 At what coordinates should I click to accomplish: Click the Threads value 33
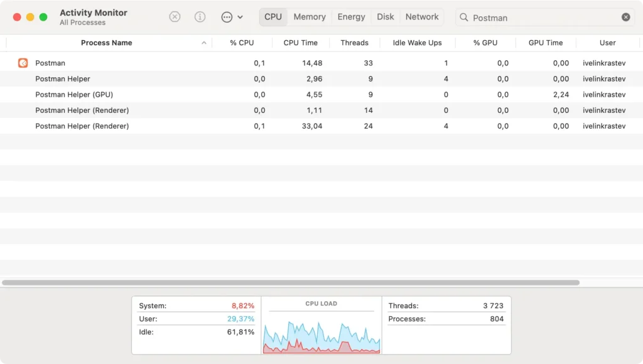click(x=368, y=63)
